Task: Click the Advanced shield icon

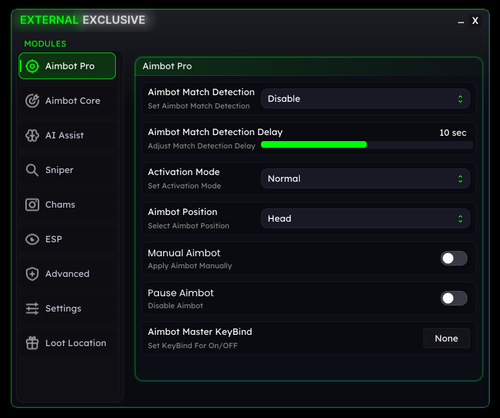Action: [32, 274]
